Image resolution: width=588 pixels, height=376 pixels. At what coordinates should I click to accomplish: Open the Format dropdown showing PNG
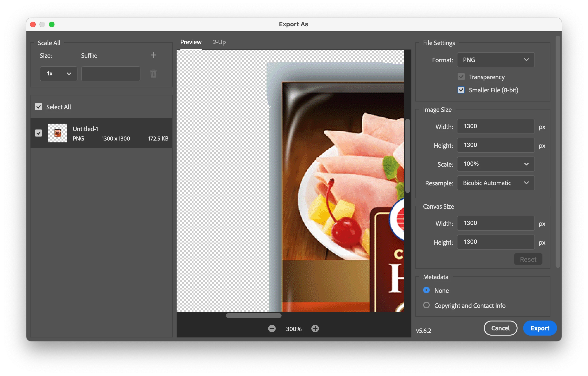[x=495, y=60]
